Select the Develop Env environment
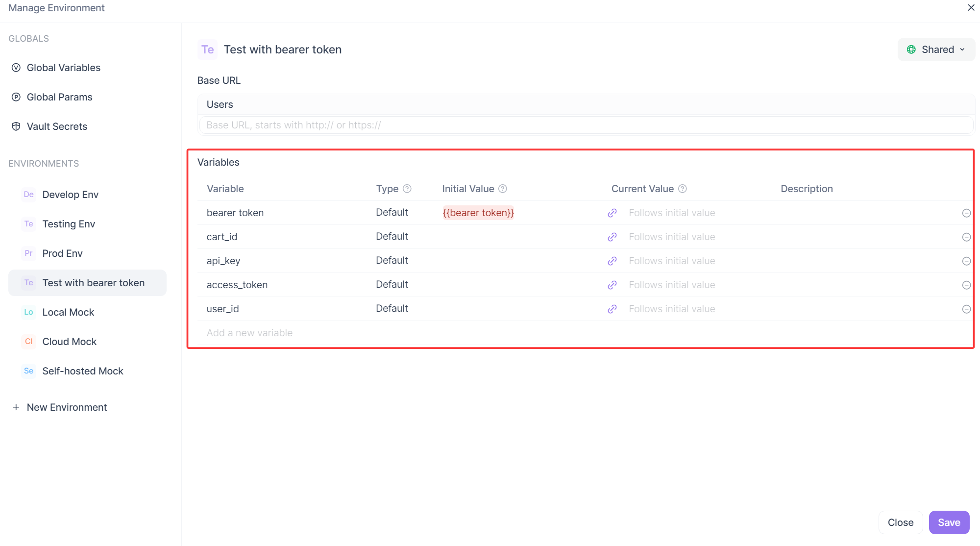 pyautogui.click(x=70, y=195)
